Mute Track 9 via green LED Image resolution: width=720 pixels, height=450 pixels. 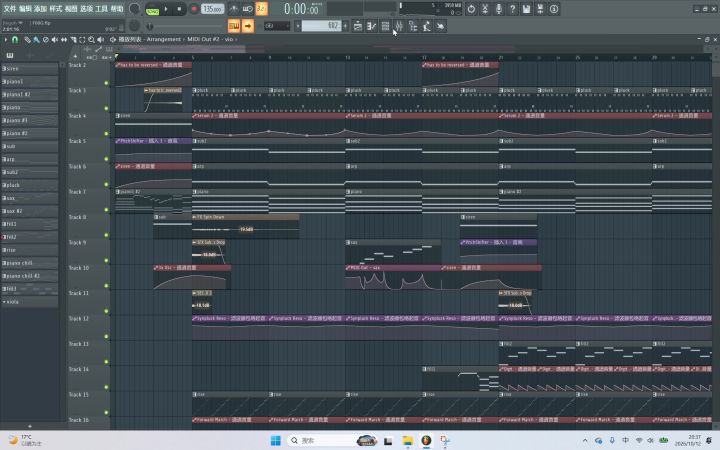(x=106, y=260)
